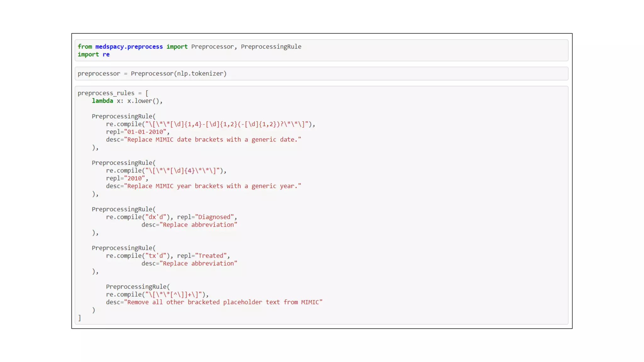The height and width of the screenshot is (362, 644).
Task: Click PreprocessingRule in the import statement
Action: [271, 47]
